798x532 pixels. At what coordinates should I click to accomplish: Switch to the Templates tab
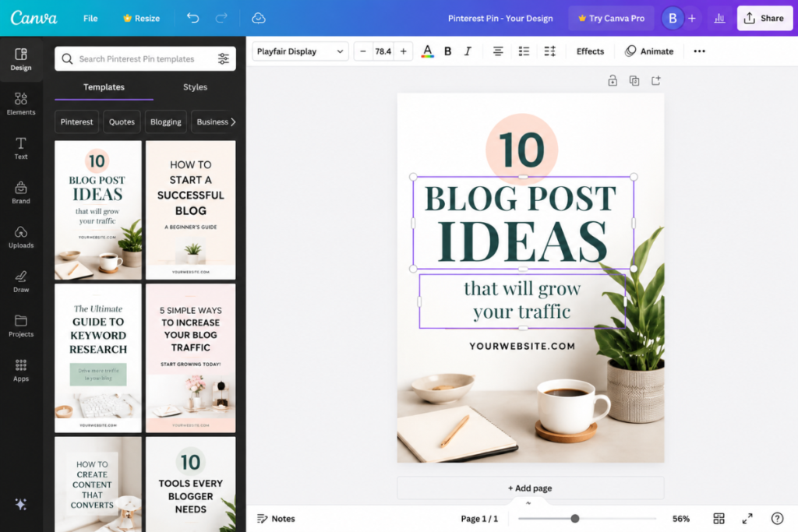pyautogui.click(x=104, y=87)
